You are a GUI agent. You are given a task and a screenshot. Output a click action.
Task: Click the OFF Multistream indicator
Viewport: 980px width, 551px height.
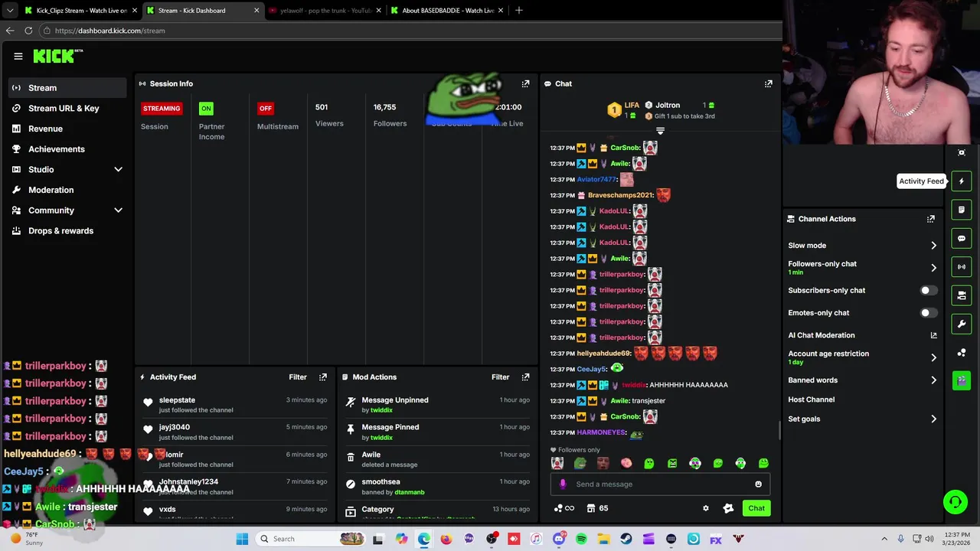click(x=266, y=109)
